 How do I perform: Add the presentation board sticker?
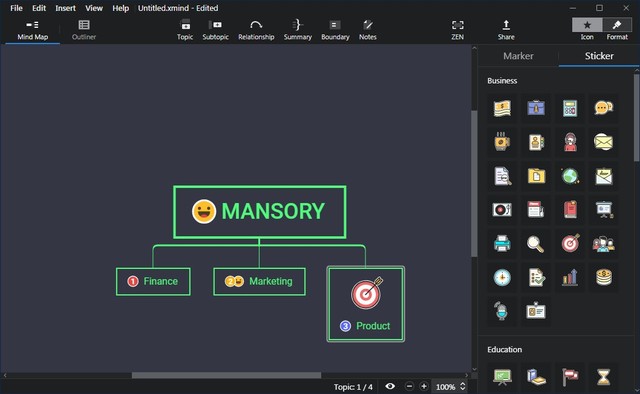coord(604,210)
